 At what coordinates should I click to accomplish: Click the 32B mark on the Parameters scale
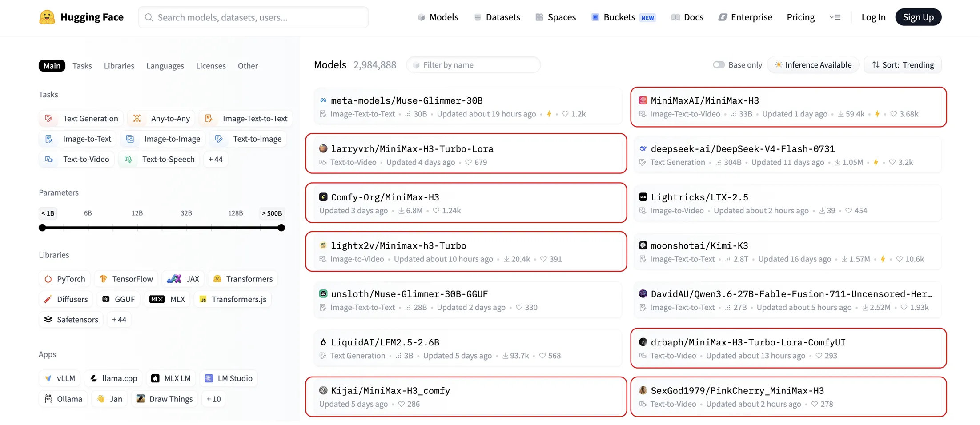coord(186,213)
